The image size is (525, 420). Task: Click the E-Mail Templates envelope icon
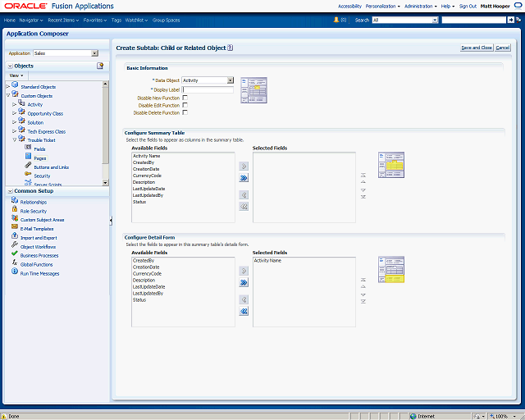[x=15, y=226]
